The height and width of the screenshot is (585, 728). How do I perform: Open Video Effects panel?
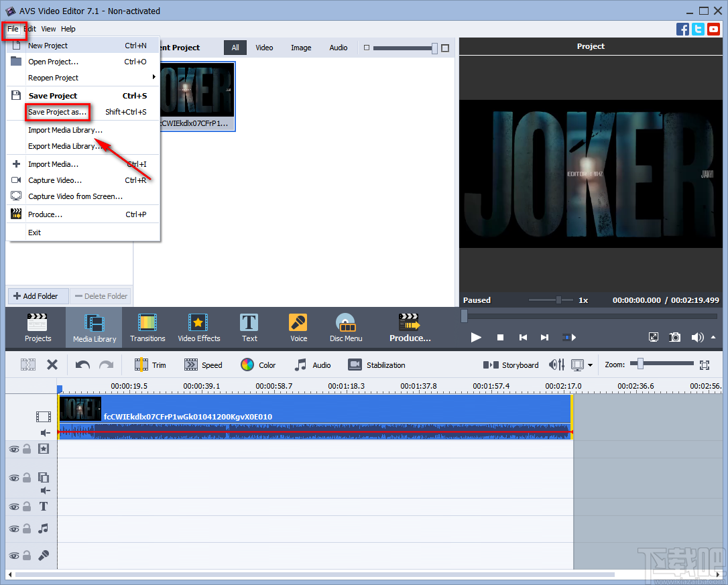(x=198, y=328)
